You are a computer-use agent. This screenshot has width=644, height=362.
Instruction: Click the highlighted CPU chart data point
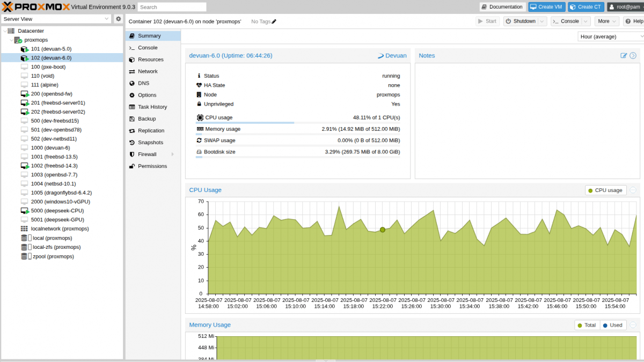[383, 230]
